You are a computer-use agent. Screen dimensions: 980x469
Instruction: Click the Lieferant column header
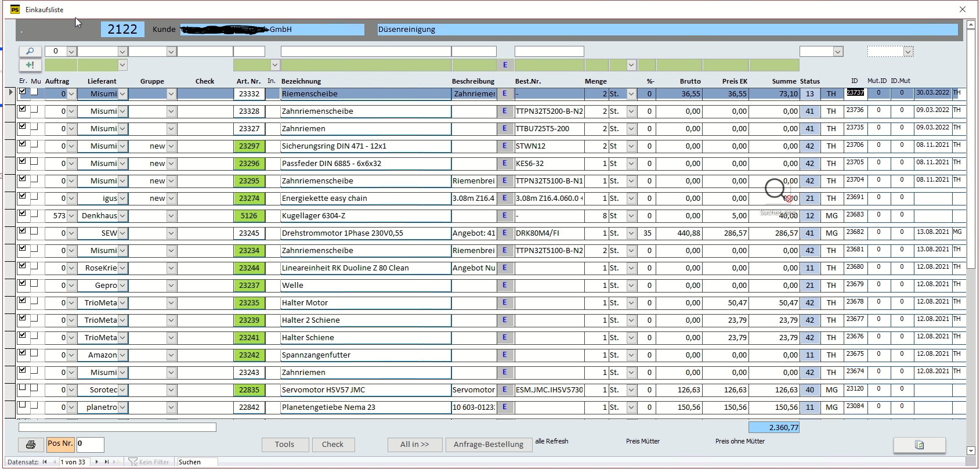coord(102,81)
